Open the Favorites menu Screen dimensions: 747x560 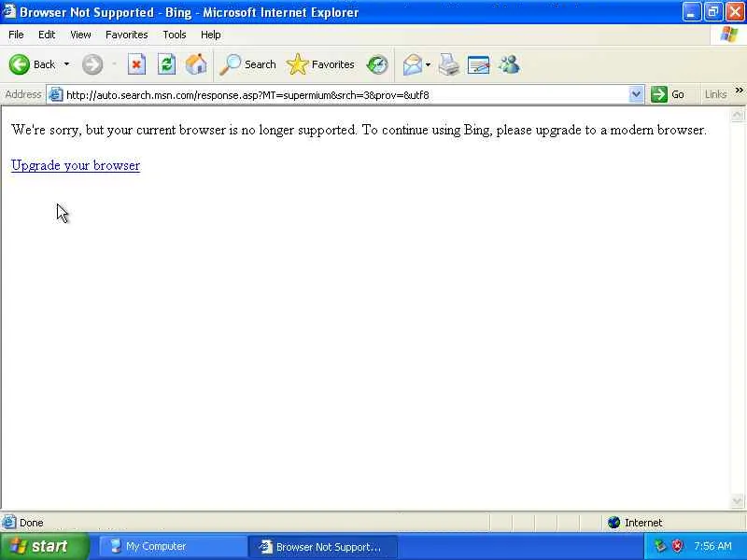click(127, 35)
